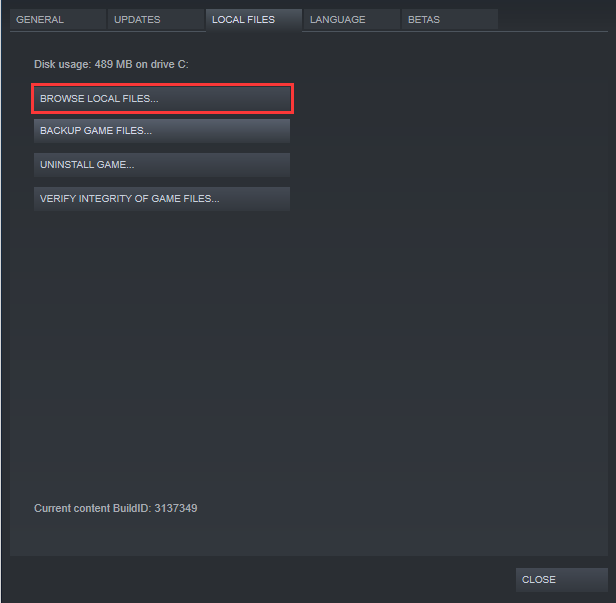Viewport: 616px width, 603px height.
Task: Verify integrity of game files
Action: (x=162, y=199)
